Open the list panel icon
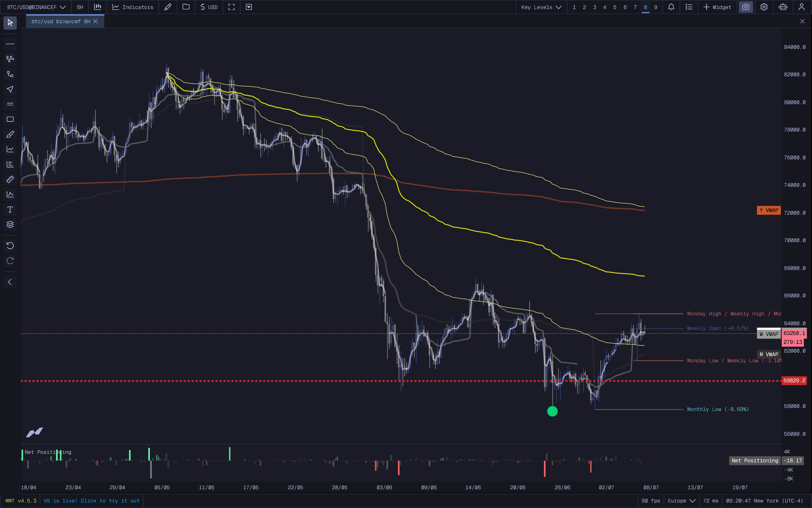The height and width of the screenshot is (508, 812). tap(689, 7)
